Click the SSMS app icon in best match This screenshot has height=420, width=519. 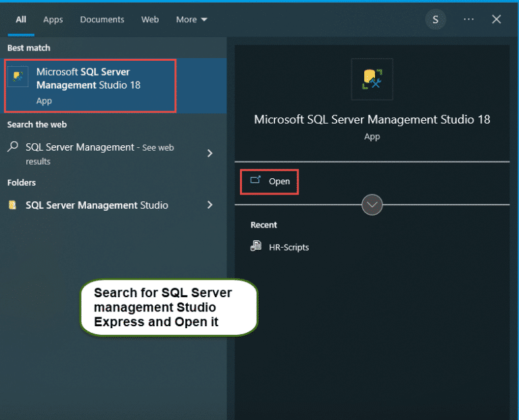(18, 76)
